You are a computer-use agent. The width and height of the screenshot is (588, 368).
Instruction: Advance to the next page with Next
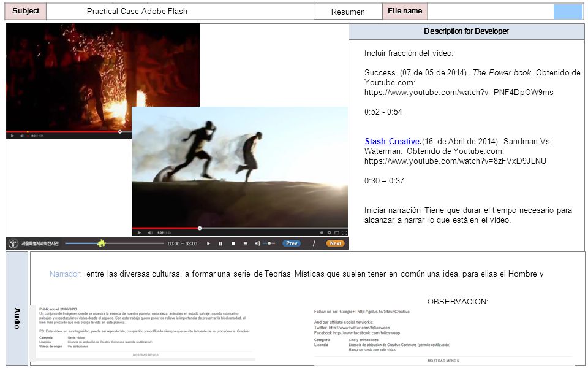tap(335, 243)
